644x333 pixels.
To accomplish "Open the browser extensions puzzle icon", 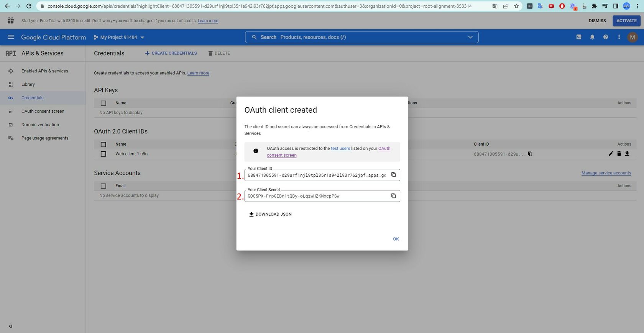I will point(594,6).
